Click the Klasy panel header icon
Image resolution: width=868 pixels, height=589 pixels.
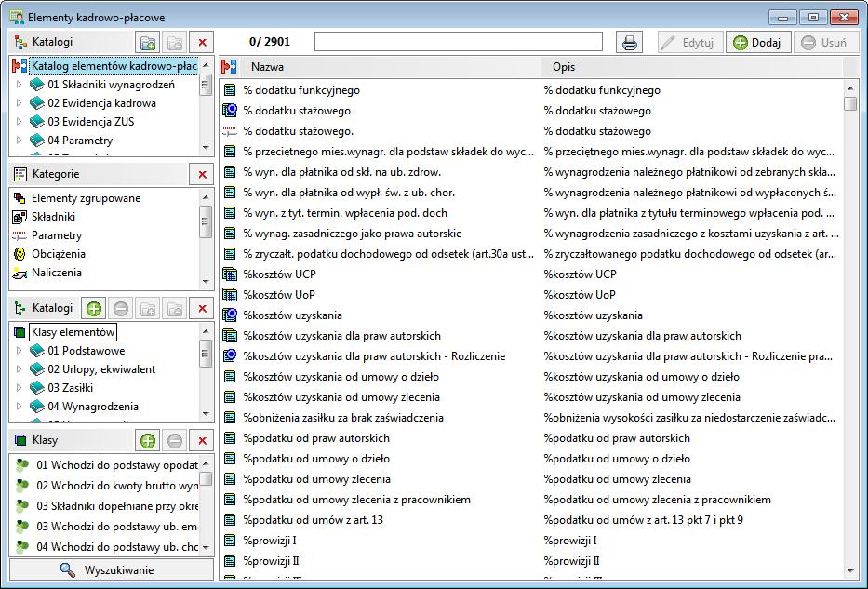click(x=20, y=441)
